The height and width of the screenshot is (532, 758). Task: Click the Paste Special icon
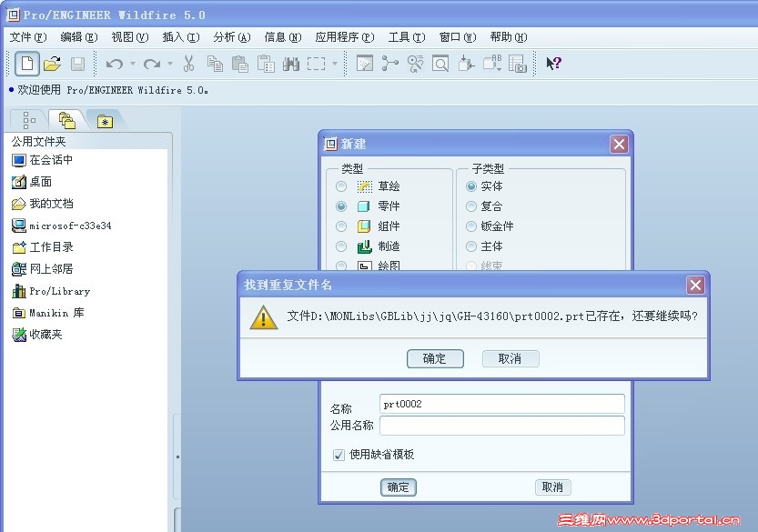click(x=266, y=64)
